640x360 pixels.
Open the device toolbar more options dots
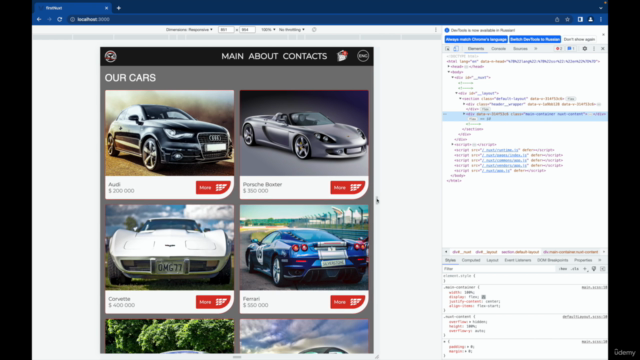coord(436,30)
